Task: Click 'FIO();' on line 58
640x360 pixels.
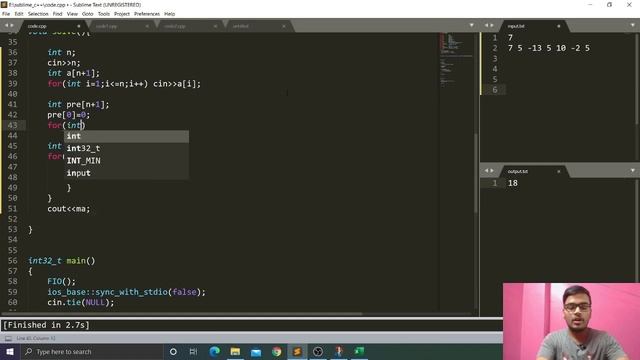Action: [x=62, y=282]
